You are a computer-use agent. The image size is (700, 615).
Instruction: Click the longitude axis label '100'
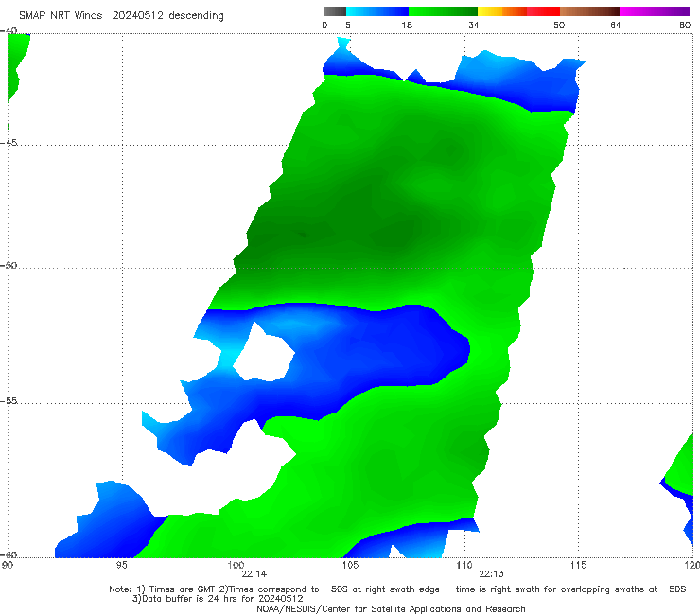click(x=236, y=566)
